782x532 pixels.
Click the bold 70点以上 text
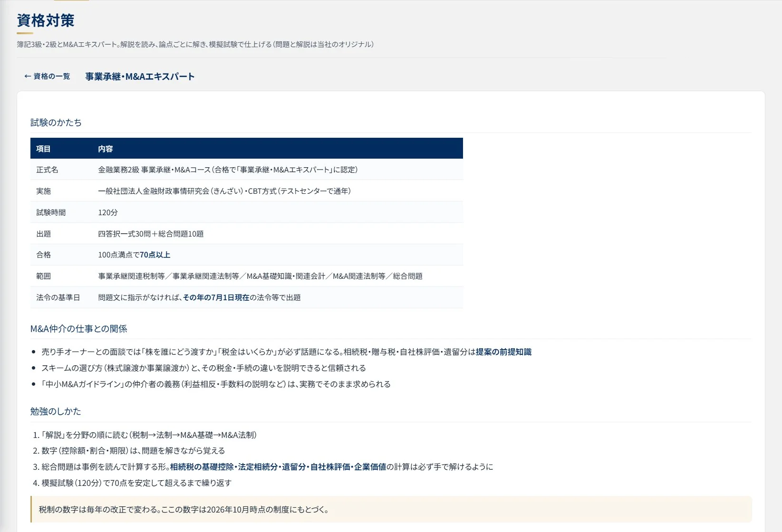tap(155, 255)
